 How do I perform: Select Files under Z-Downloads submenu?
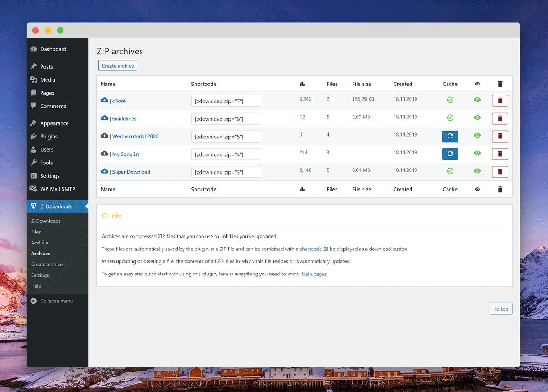click(x=36, y=232)
